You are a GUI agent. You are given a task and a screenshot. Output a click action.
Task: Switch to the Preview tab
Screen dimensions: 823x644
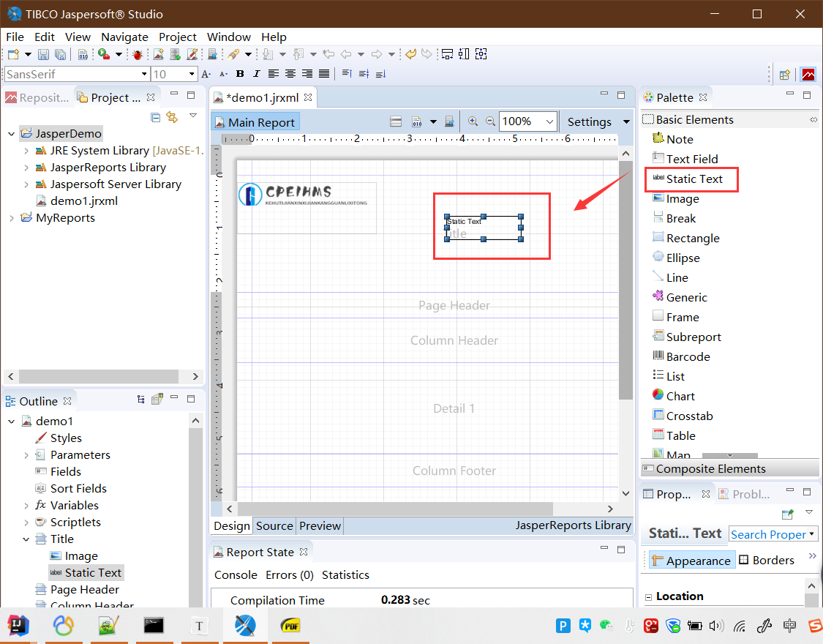[320, 525]
